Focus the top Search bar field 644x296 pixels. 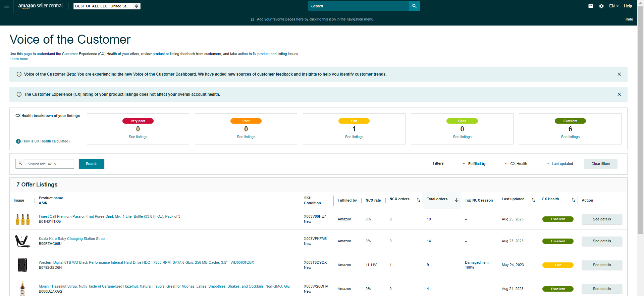click(359, 6)
